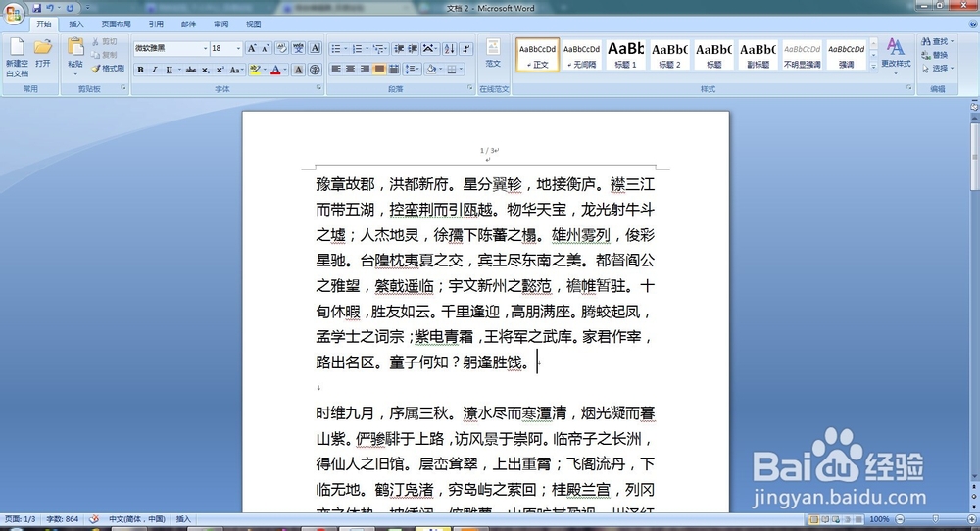Viewport: 980px width, 531px height.
Task: Align text to the left
Action: pos(335,70)
